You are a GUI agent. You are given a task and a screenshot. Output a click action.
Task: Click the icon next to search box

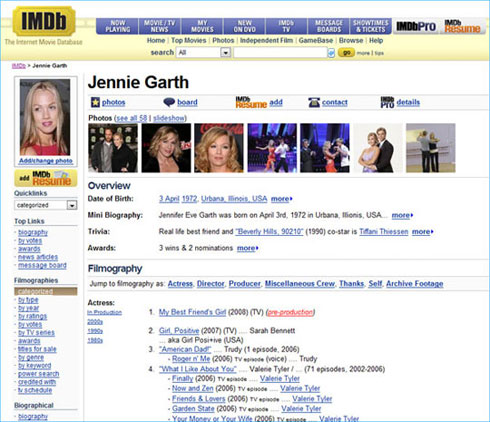click(x=331, y=53)
